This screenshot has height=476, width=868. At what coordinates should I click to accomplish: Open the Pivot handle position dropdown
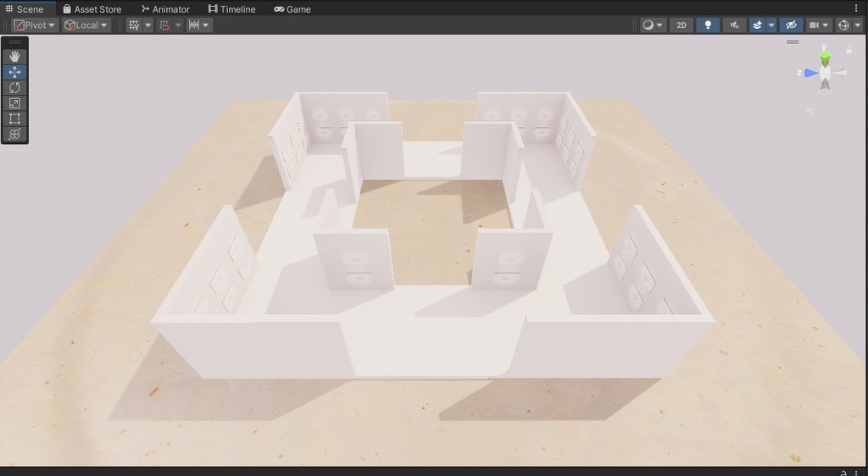(34, 25)
